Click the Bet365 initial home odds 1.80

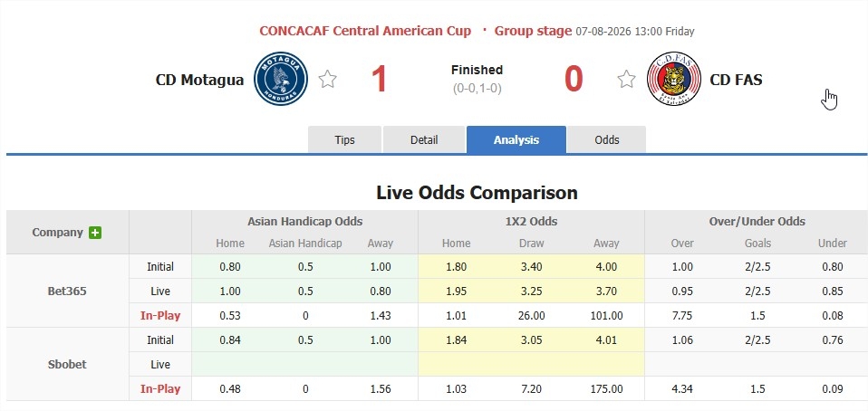[456, 267]
